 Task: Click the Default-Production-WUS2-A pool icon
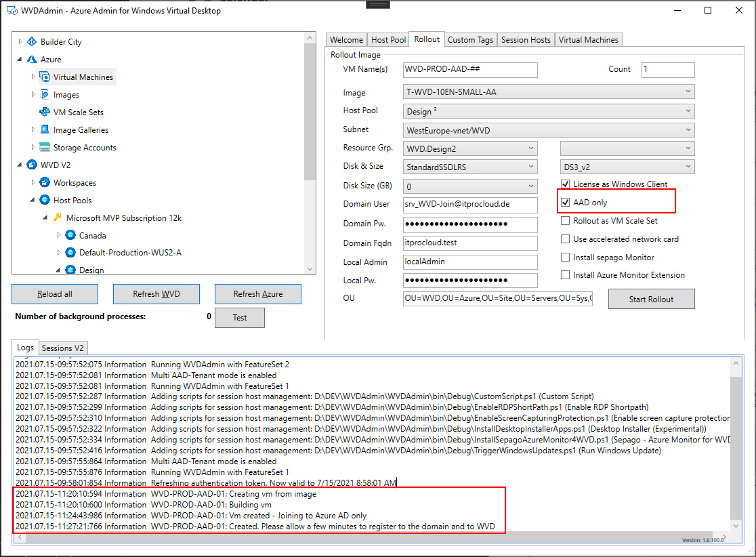click(71, 252)
